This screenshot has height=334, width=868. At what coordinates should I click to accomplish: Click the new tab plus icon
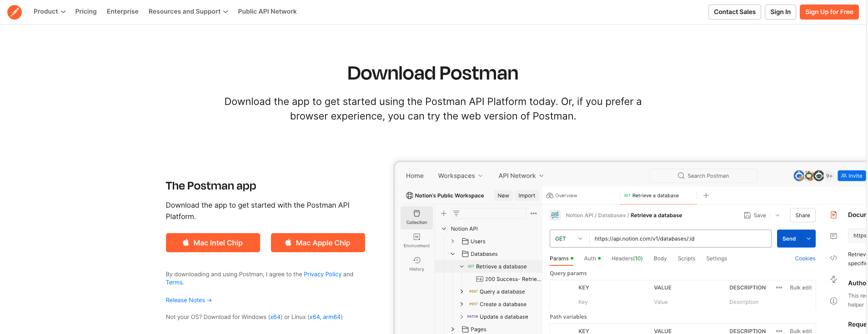pos(706,195)
